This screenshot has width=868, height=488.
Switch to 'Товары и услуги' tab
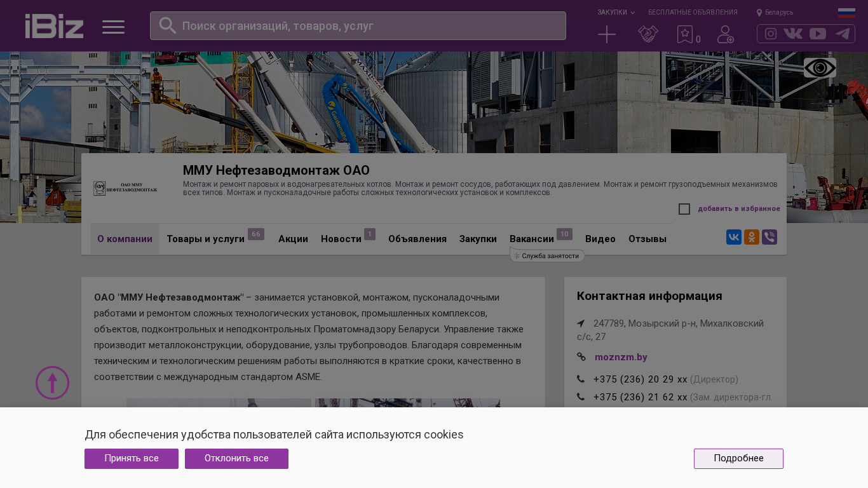click(x=205, y=239)
